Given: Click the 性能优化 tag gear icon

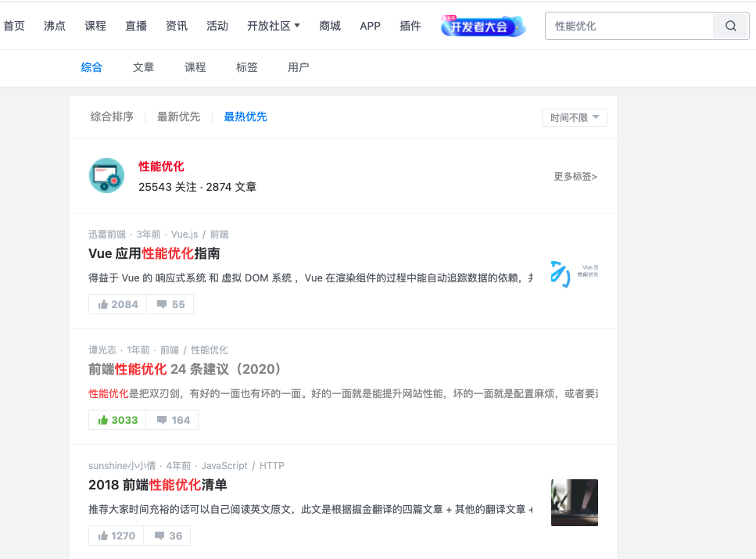Looking at the screenshot, I should coord(106,176).
